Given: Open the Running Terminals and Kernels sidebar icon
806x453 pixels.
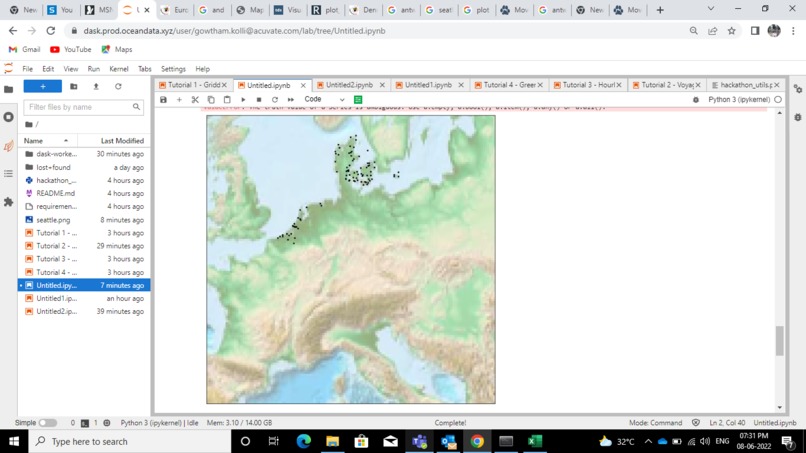Looking at the screenshot, I should (x=8, y=117).
